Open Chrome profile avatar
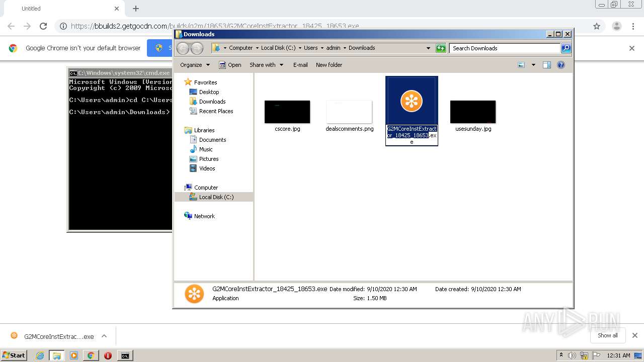 (616, 26)
